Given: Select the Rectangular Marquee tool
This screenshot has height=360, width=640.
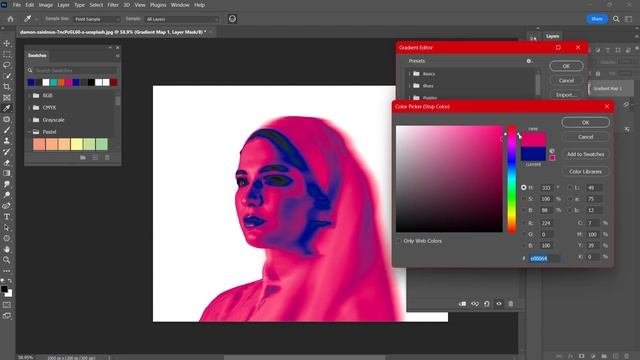Looking at the screenshot, I should click(7, 54).
